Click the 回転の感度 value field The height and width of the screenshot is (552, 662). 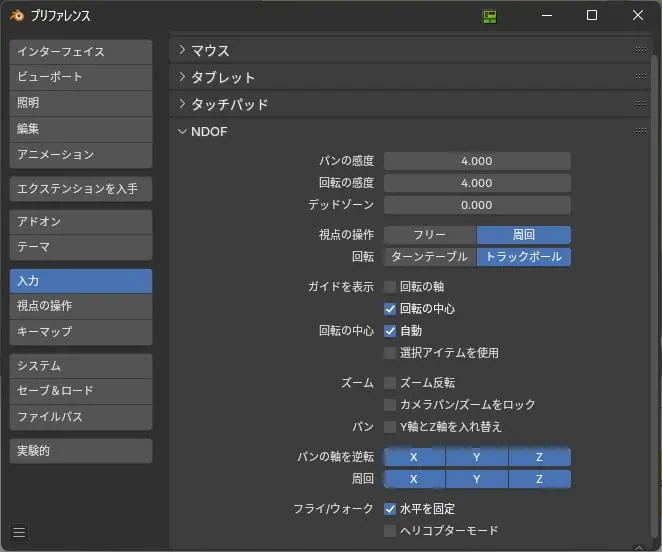pyautogui.click(x=477, y=183)
